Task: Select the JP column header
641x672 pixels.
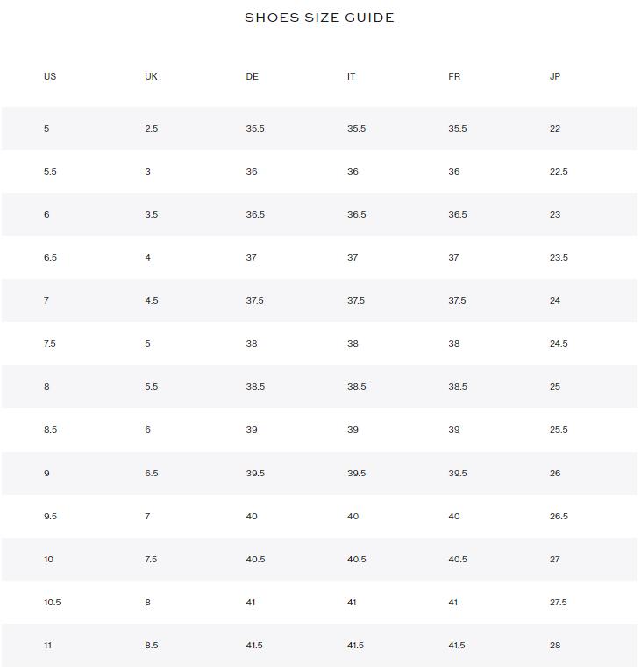Action: coord(555,76)
